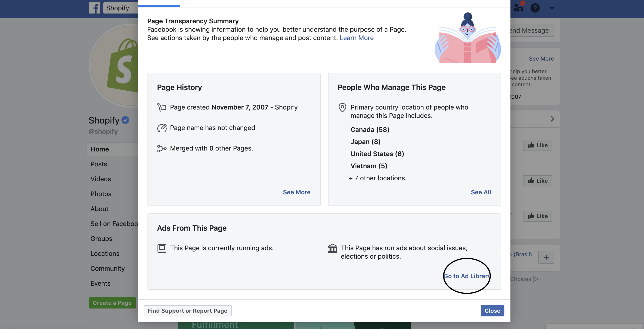Click the green Create a Page button
Image resolution: width=644 pixels, height=329 pixels.
pyautogui.click(x=112, y=303)
